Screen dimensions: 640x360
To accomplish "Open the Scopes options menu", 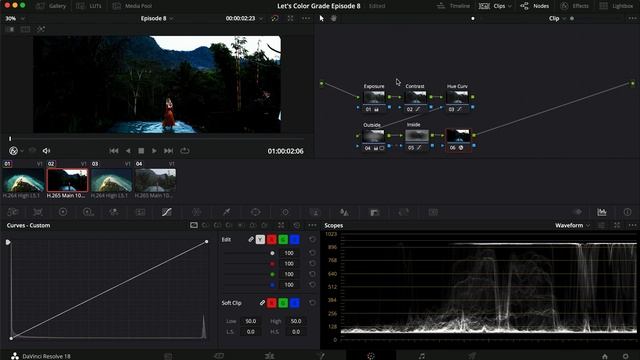I will click(x=633, y=225).
